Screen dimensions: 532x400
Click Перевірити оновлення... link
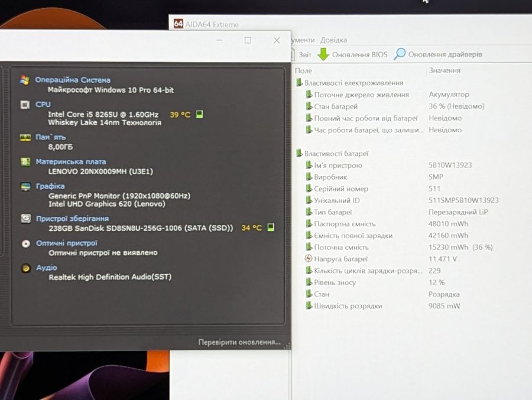point(239,342)
